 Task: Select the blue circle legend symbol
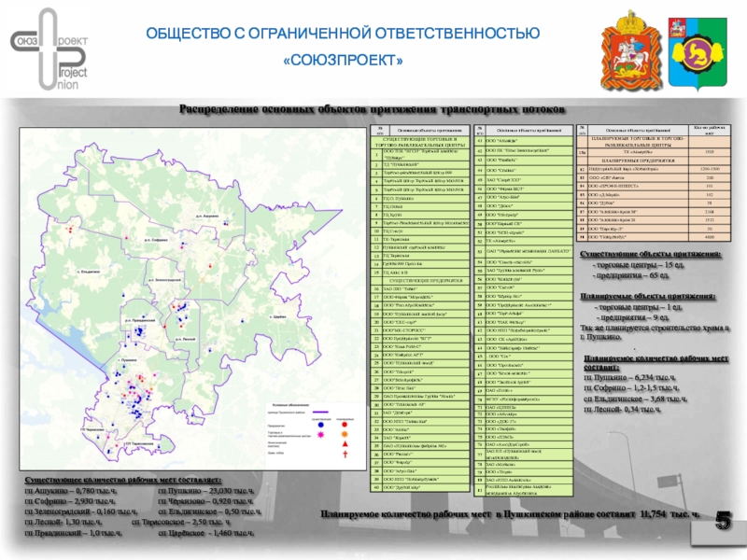[321, 425]
